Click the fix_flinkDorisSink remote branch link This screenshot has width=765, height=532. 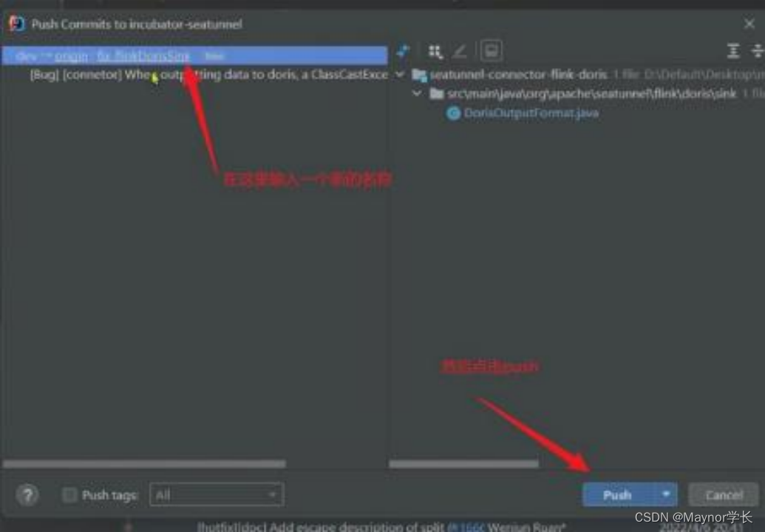(x=143, y=56)
